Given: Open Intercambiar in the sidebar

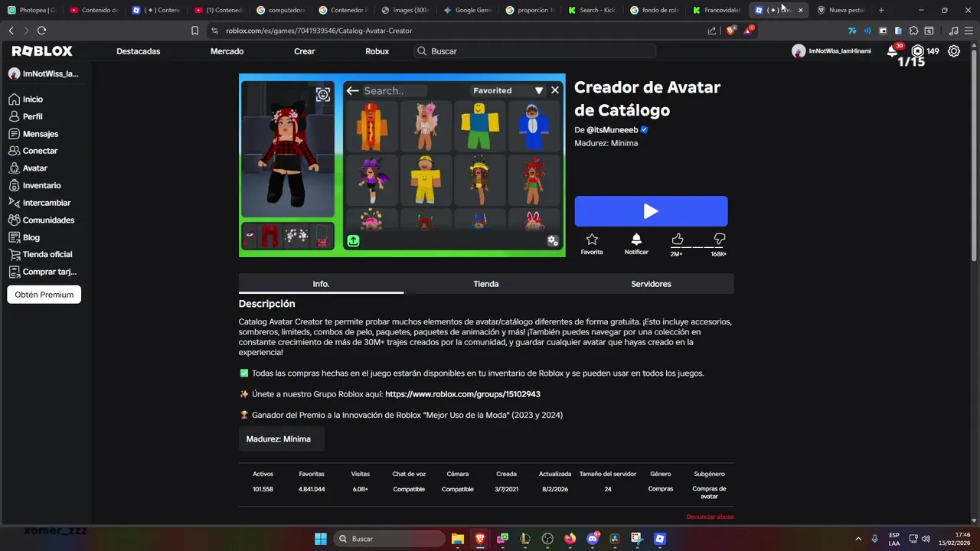Looking at the screenshot, I should click(40, 203).
